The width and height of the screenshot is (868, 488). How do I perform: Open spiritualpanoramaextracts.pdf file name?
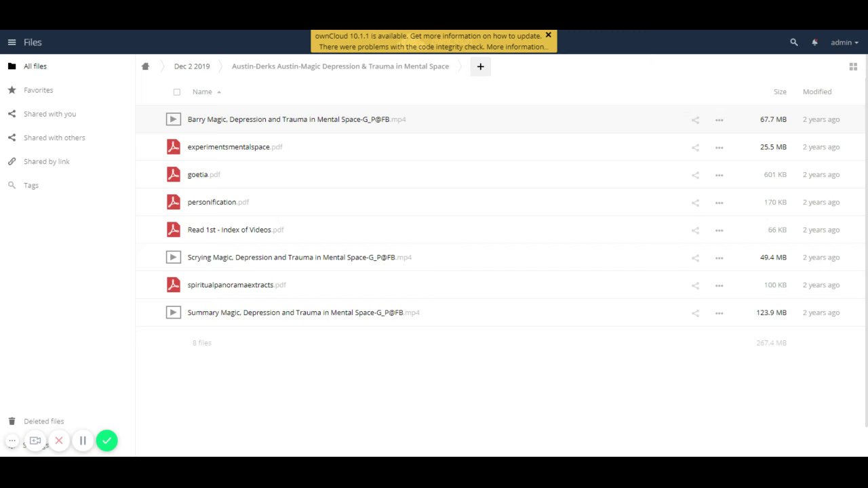click(237, 285)
